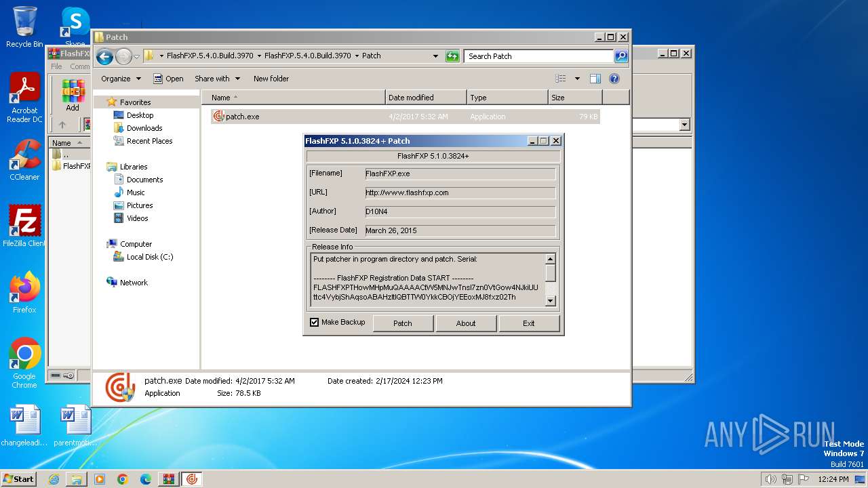Select patch.exe in the file list
This screenshot has width=868, height=488.
[x=406, y=117]
